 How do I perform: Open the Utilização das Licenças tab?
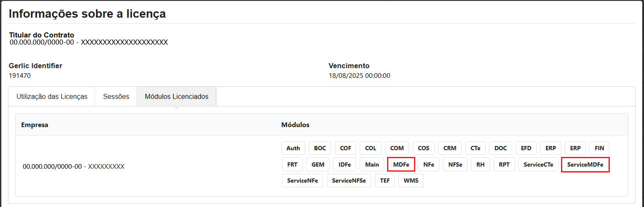52,96
